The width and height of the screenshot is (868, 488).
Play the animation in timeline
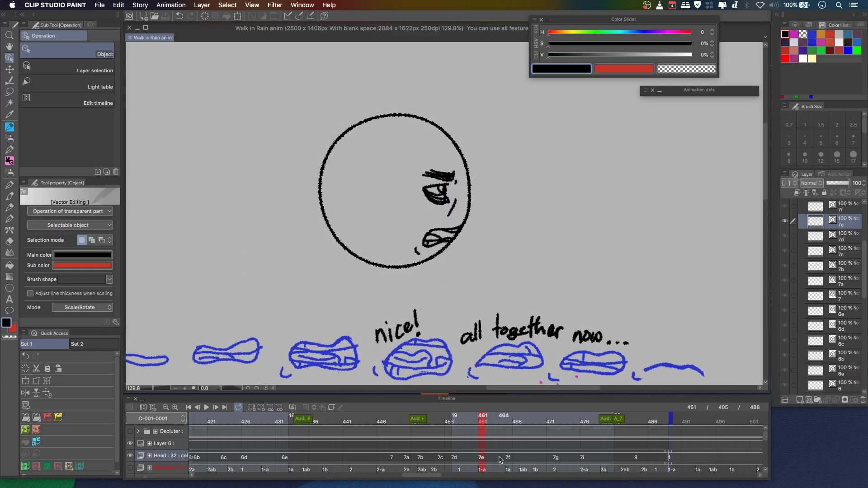pos(207,407)
